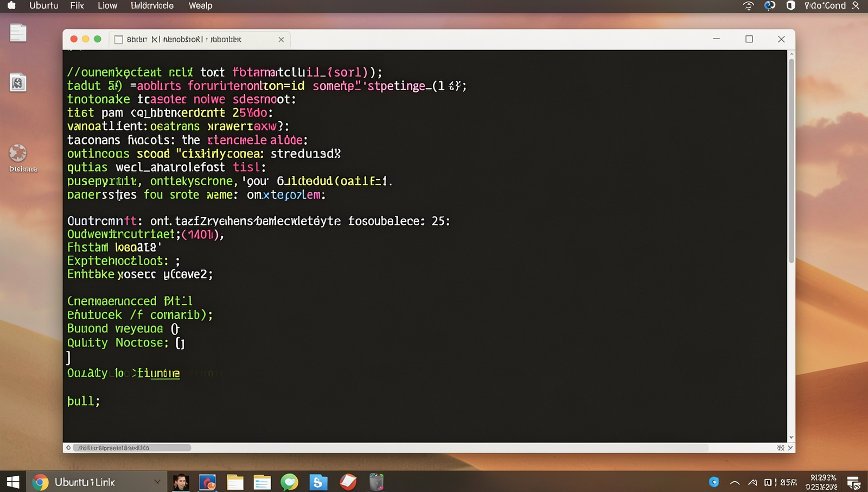This screenshot has width=868, height=492.
Task: Click the circle icon at bottom-left of terminal
Action: pyautogui.click(x=68, y=448)
